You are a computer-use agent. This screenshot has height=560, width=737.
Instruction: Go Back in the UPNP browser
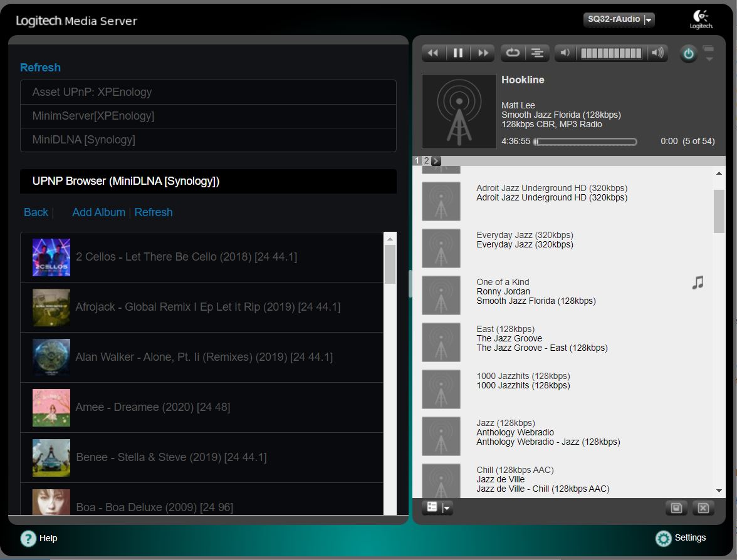(x=36, y=212)
